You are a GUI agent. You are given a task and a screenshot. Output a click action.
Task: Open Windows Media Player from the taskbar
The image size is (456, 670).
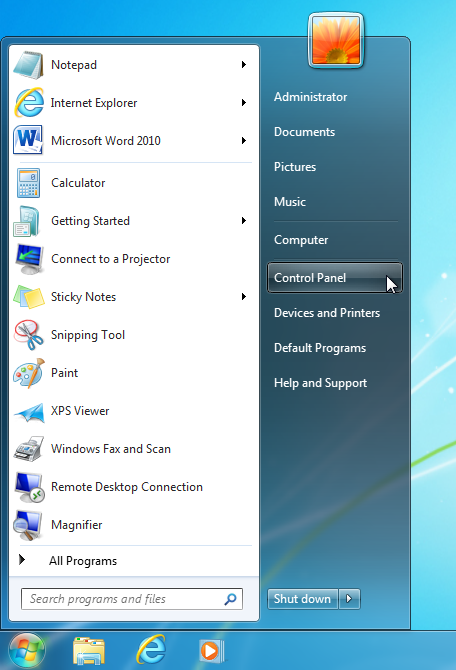211,651
